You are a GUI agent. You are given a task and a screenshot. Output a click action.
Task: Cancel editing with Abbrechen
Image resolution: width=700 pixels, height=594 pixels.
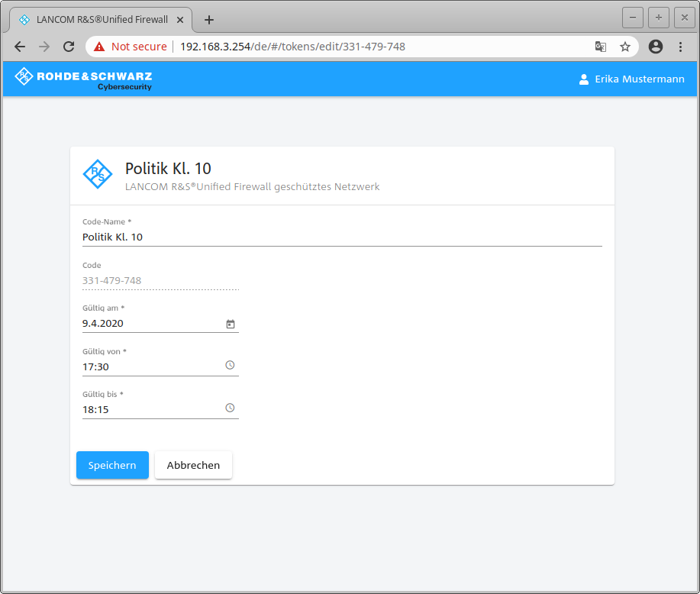click(x=193, y=465)
